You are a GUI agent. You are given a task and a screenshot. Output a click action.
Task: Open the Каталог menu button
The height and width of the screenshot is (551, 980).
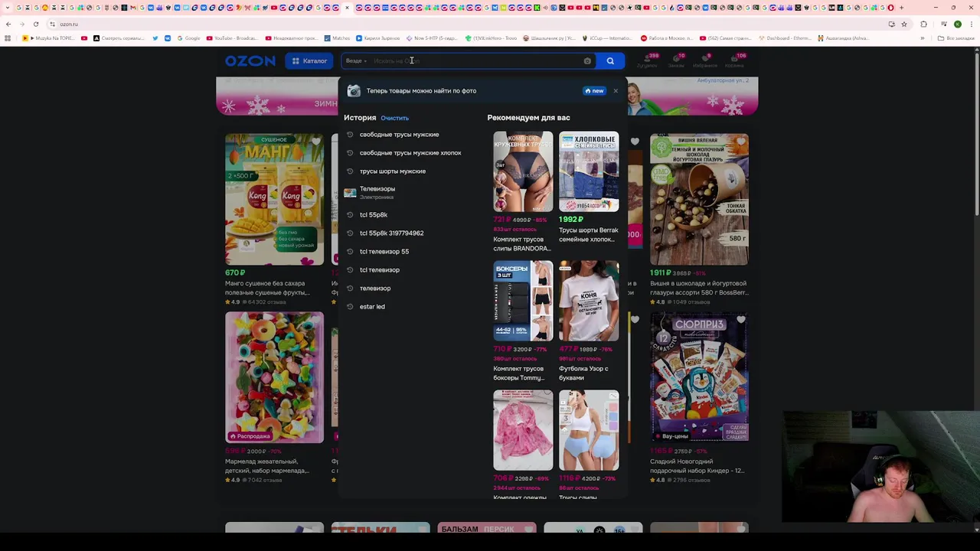pos(309,61)
